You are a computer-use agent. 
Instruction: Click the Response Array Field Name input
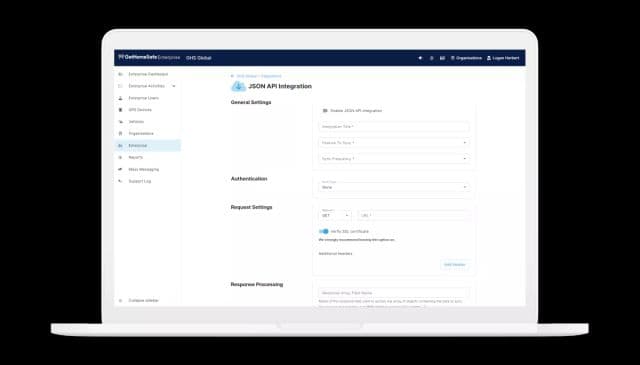pyautogui.click(x=394, y=293)
